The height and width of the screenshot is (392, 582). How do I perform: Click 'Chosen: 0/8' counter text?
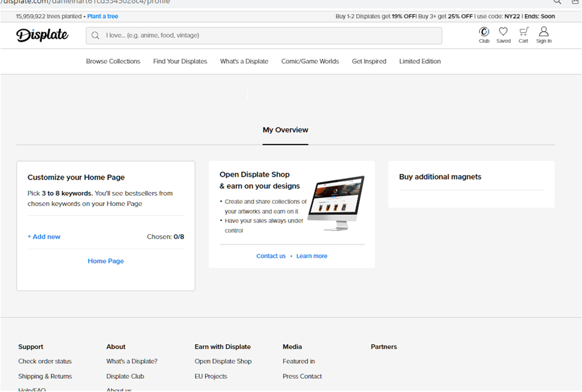pyautogui.click(x=165, y=237)
